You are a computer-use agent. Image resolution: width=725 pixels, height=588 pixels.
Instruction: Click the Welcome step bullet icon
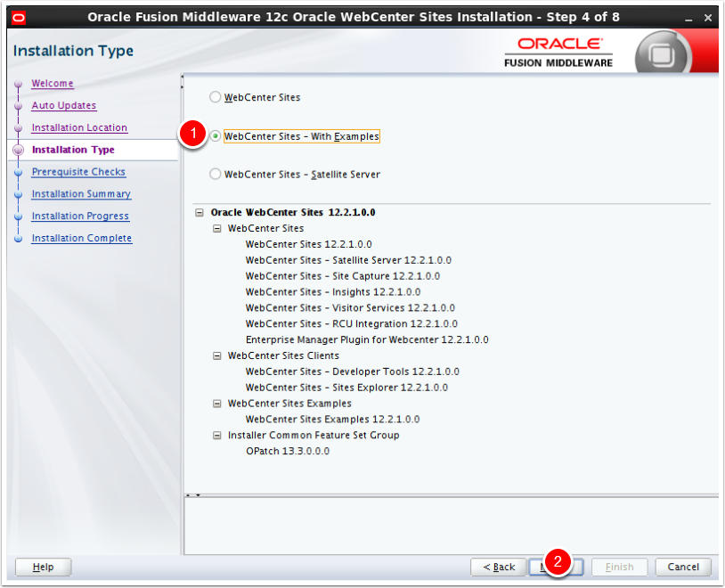tap(18, 85)
